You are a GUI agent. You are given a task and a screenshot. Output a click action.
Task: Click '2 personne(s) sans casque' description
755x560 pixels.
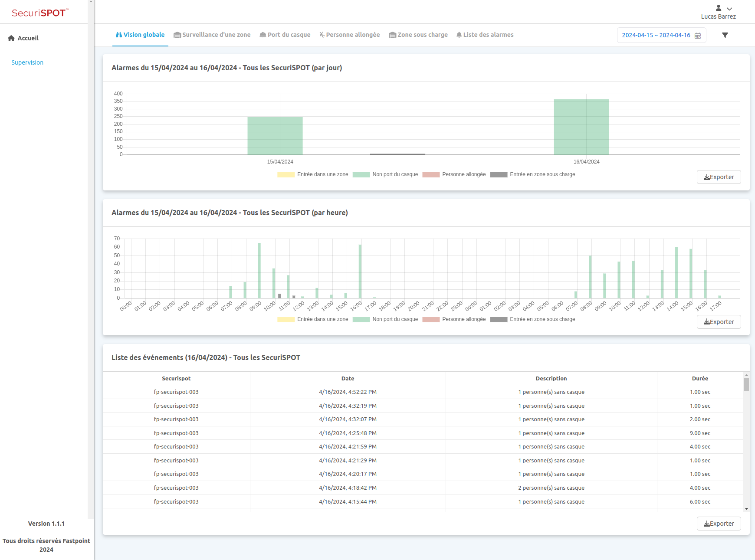pos(551,488)
